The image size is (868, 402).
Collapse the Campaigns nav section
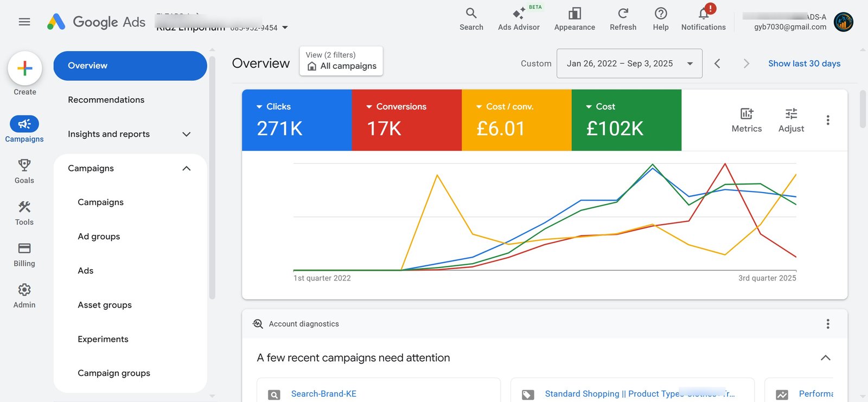click(x=130, y=168)
